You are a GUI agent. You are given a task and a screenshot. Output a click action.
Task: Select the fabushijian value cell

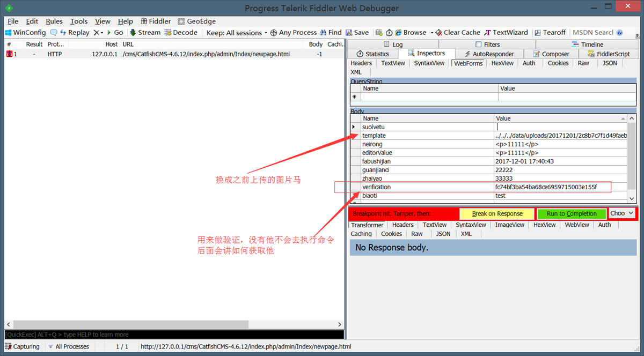point(561,161)
